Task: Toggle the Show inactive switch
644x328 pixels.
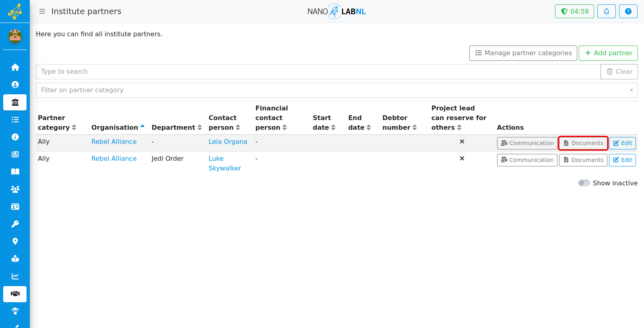Action: [x=584, y=183]
